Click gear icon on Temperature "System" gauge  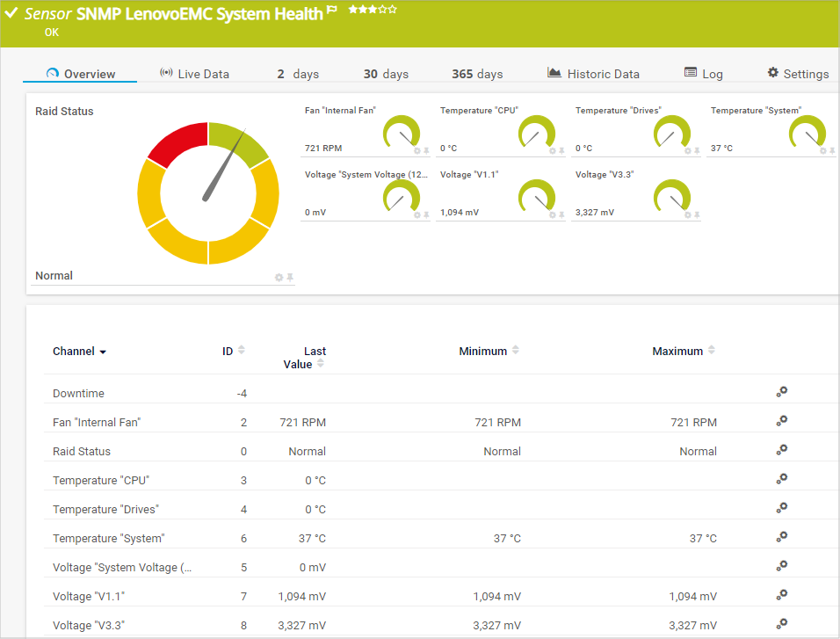click(823, 150)
